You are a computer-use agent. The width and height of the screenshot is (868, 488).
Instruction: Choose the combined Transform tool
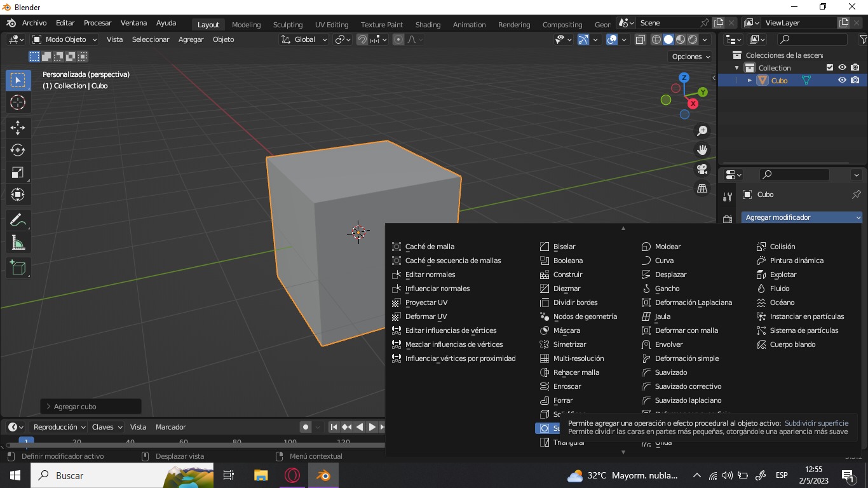tap(18, 194)
